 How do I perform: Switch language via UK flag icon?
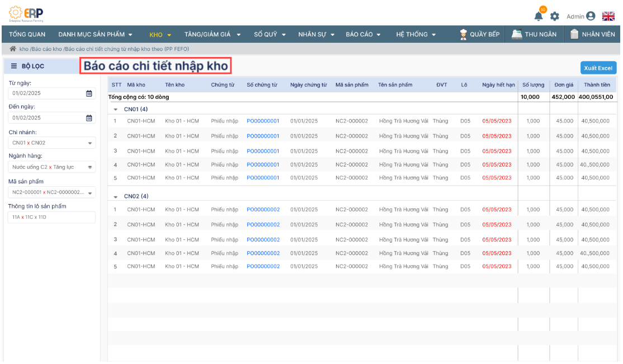point(608,17)
